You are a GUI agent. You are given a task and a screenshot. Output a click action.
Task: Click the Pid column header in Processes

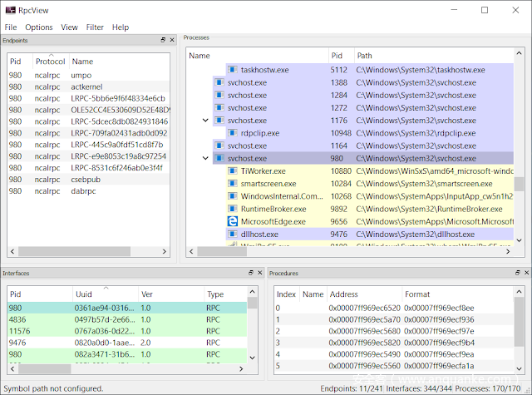(x=337, y=56)
